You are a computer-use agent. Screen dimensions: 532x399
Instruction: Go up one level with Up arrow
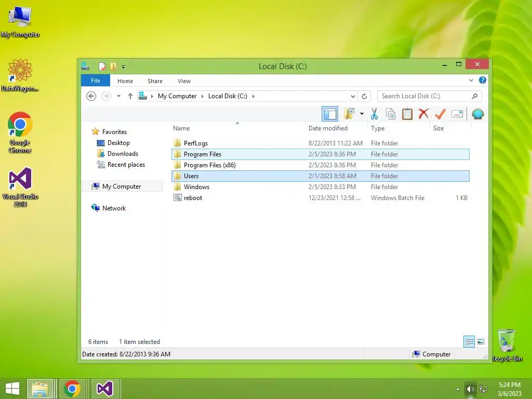(130, 96)
